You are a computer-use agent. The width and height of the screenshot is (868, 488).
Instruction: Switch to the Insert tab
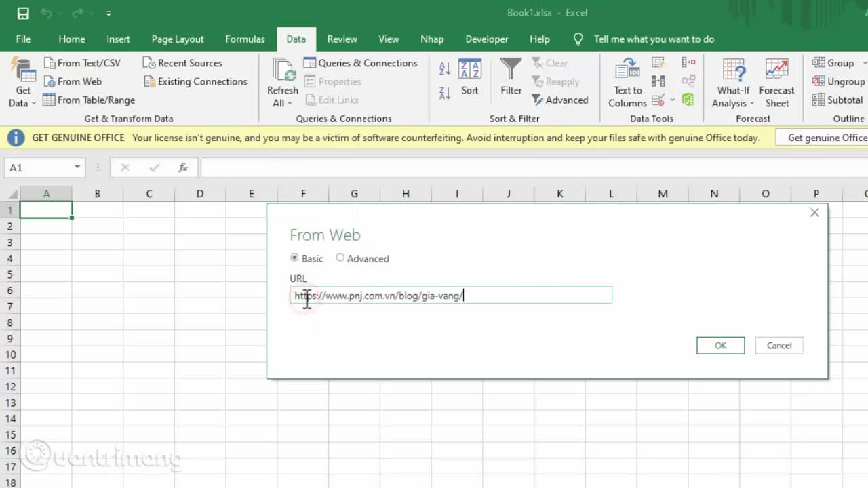click(118, 39)
